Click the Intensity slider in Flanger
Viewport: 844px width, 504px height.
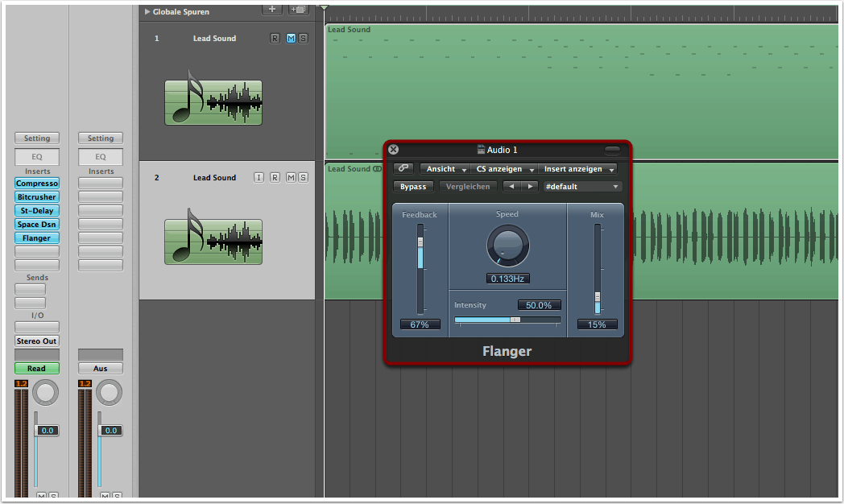(x=507, y=320)
